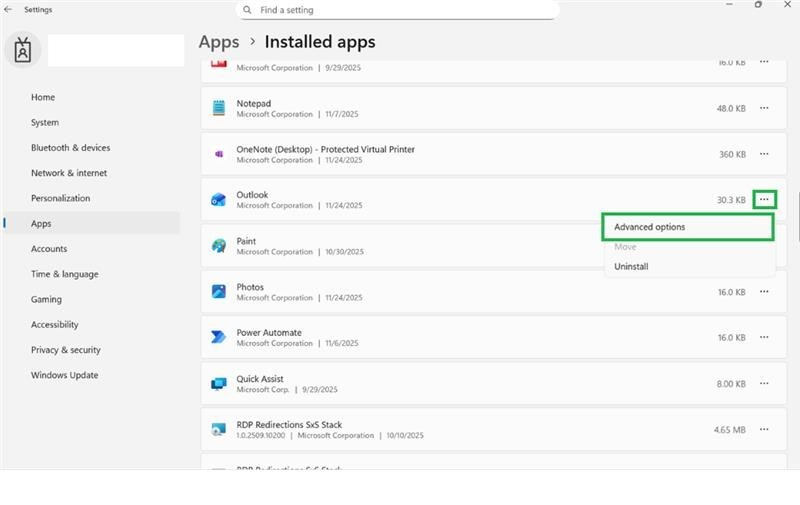Select Advanced options in the context menu
The width and height of the screenshot is (800, 505).
pos(650,227)
